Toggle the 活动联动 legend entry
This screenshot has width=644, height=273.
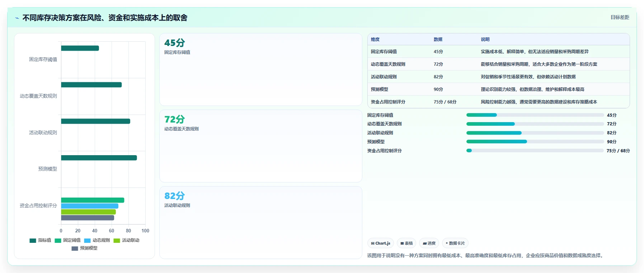pos(127,240)
